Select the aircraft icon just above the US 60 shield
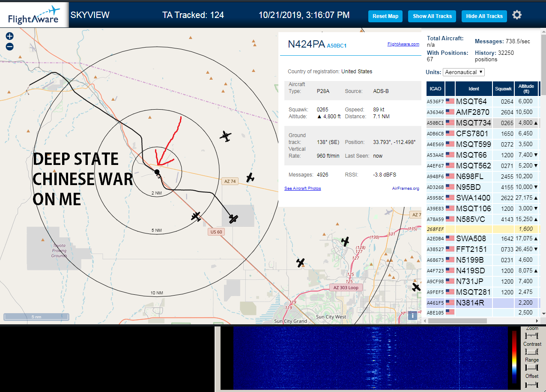 click(196, 217)
